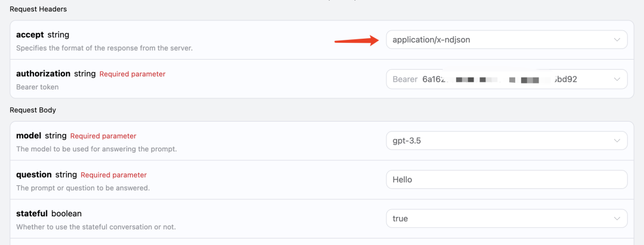Click the 'stateful' parameter name
Screen dimensions: 644x245
click(x=32, y=214)
